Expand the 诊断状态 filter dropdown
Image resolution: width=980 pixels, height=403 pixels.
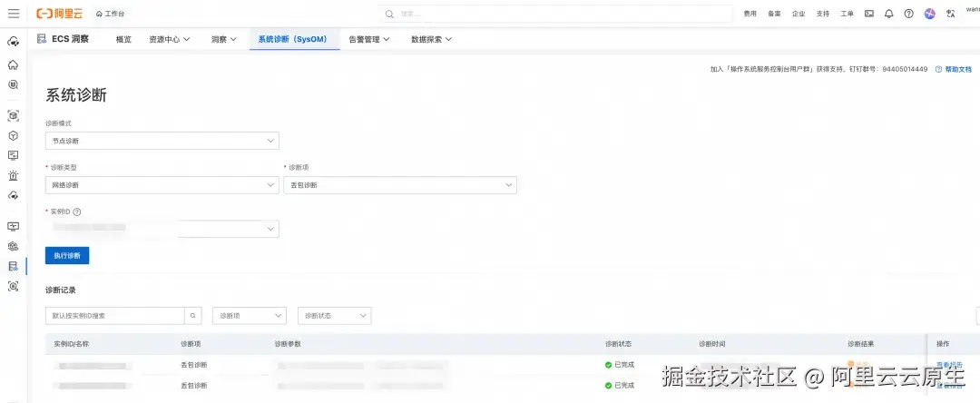tap(334, 316)
